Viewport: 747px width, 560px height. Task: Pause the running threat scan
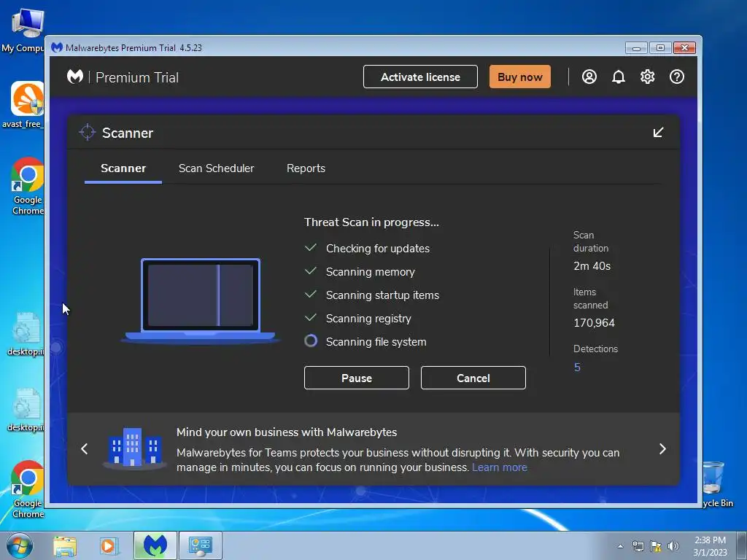tap(356, 378)
